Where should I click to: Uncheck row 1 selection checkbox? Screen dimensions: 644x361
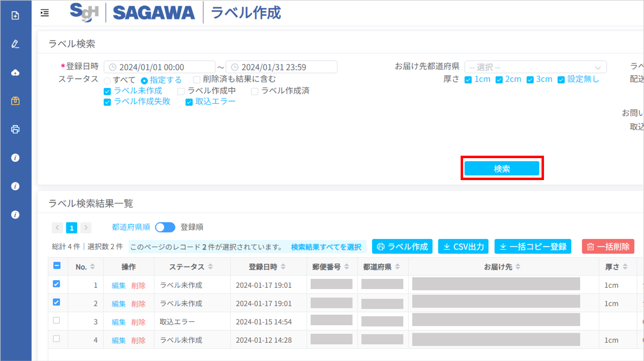click(57, 284)
